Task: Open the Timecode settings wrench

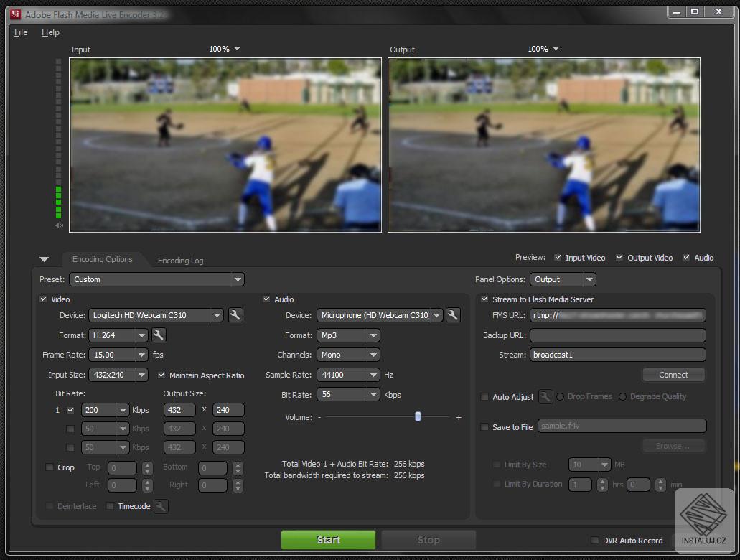Action: click(161, 506)
